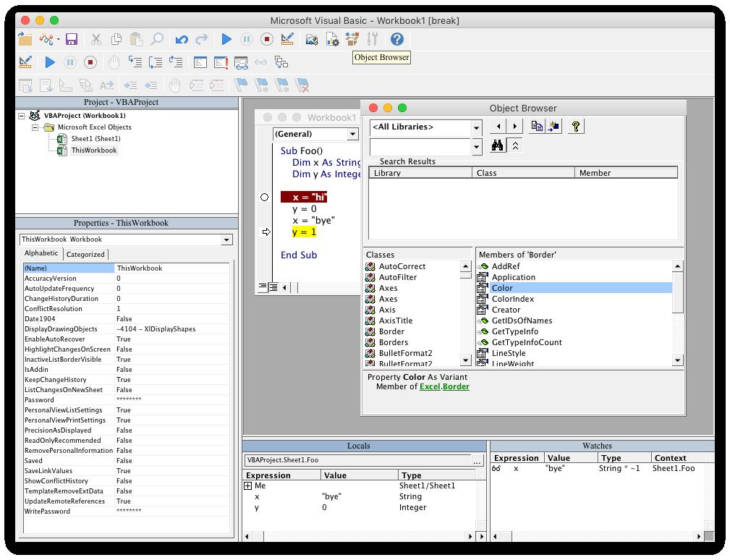This screenshot has width=730, height=560.
Task: Collapse the VBAProject (Workbook1) tree node
Action: click(x=22, y=116)
